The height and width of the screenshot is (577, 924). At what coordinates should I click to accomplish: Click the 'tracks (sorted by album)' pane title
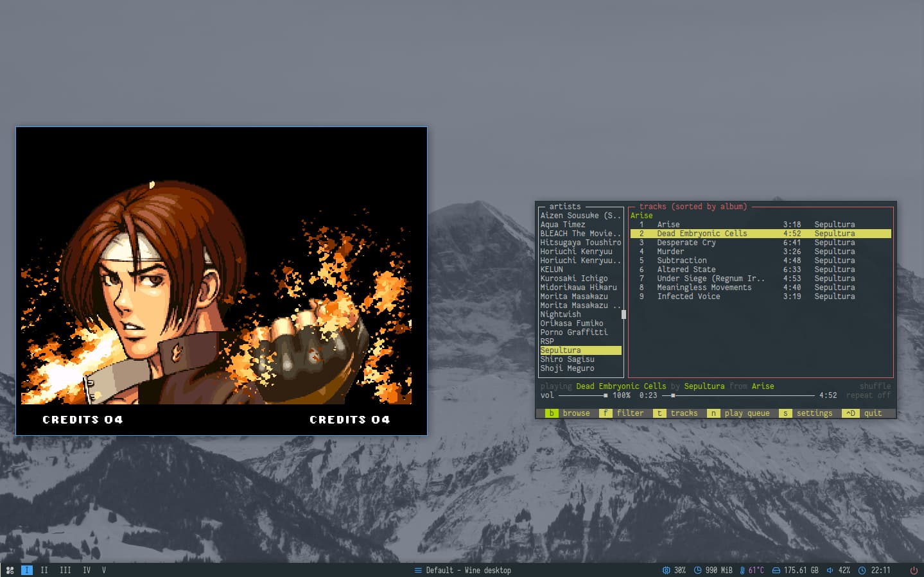pos(693,207)
